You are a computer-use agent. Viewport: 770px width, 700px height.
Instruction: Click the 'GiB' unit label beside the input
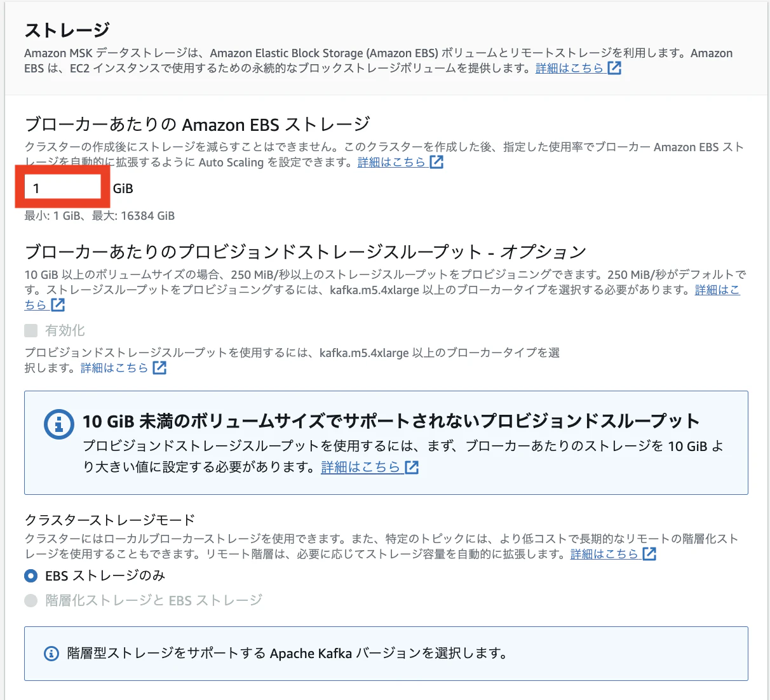(123, 189)
